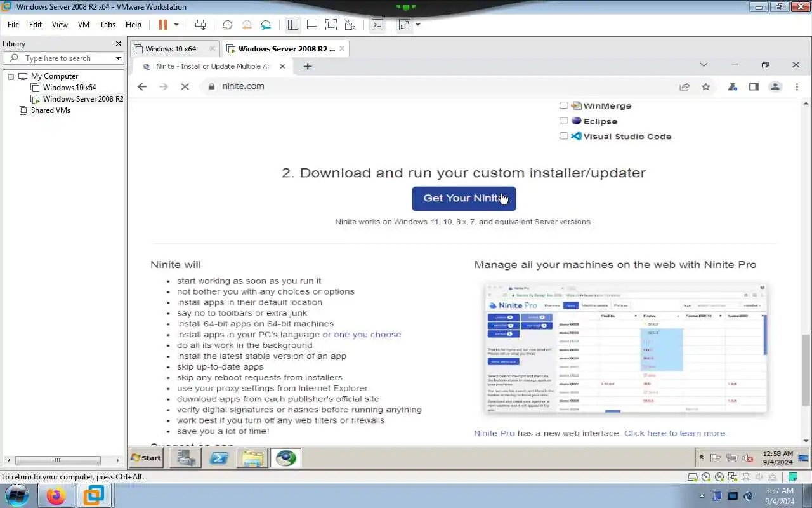Switch to the Windows 10 x64 VM tab
Viewport: 812px width, 508px height.
tap(171, 49)
